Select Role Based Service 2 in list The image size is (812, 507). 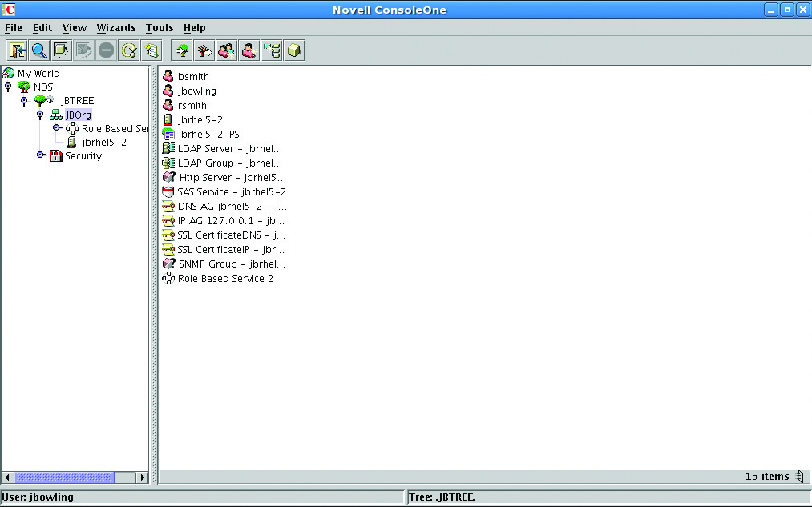(224, 279)
